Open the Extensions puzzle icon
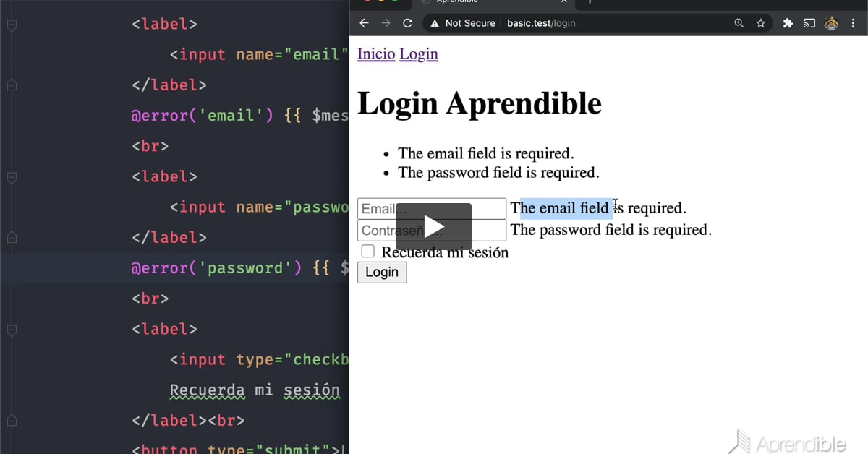Viewport: 868px width, 454px height. [788, 23]
